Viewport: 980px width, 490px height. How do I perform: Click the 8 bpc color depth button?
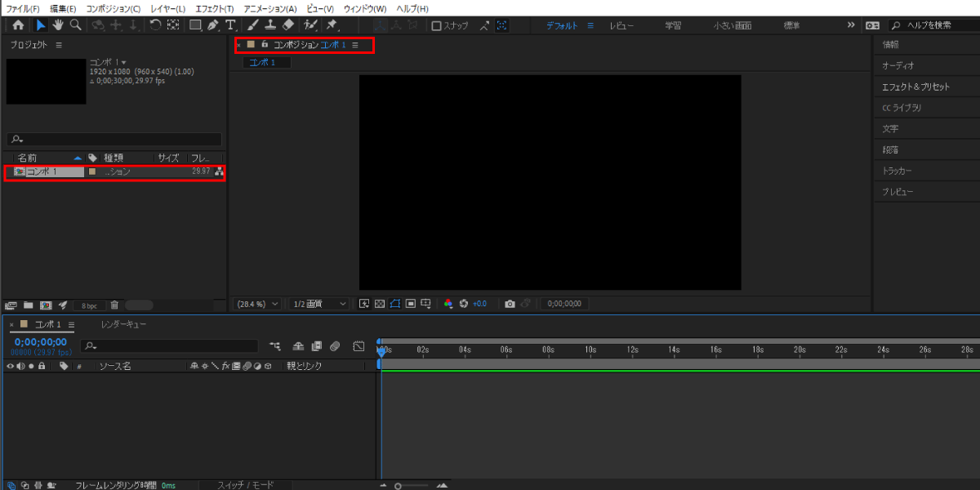[x=88, y=305]
